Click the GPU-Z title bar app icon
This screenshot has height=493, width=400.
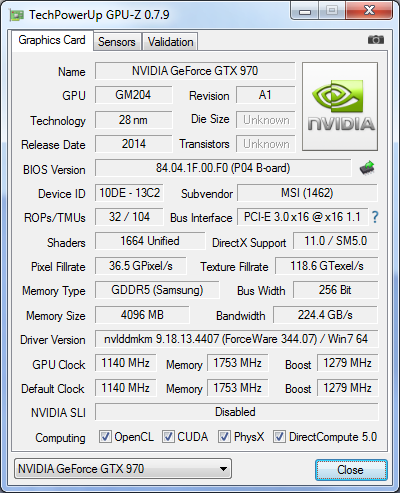click(x=17, y=15)
